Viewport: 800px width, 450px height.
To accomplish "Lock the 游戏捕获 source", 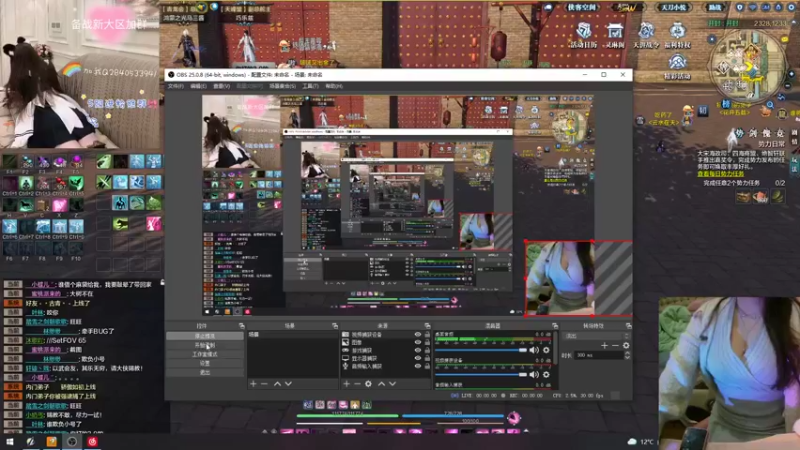I will pyautogui.click(x=428, y=351).
